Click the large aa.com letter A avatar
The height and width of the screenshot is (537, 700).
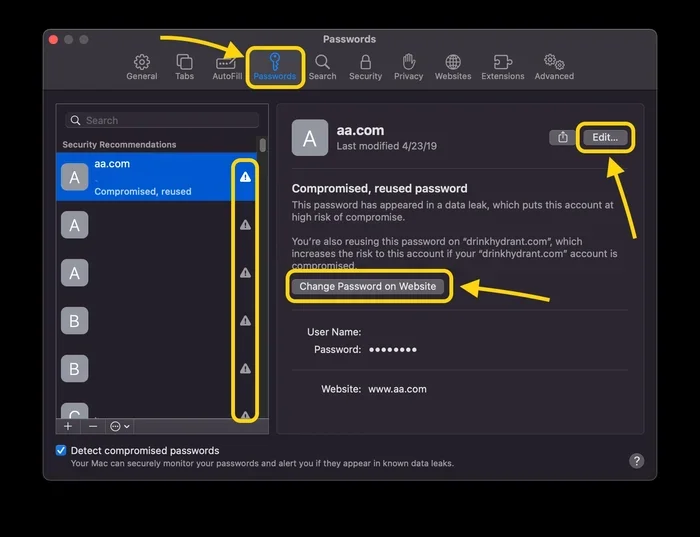pyautogui.click(x=310, y=138)
